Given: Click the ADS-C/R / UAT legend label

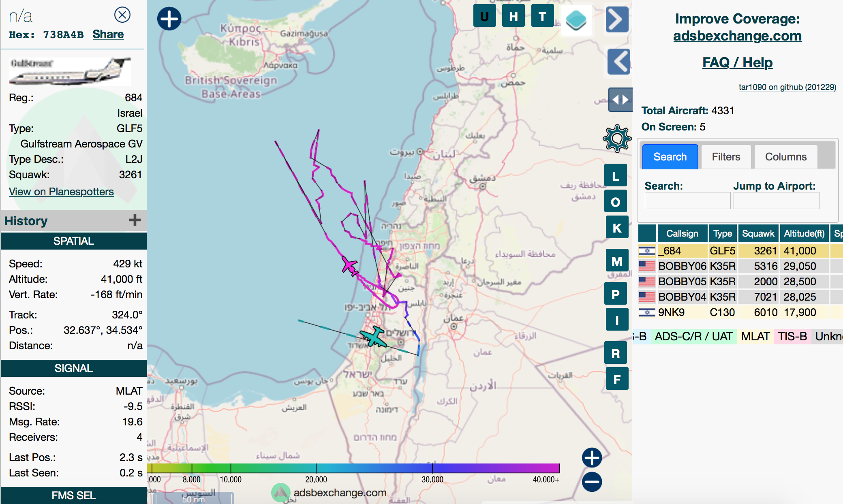Looking at the screenshot, I should (693, 336).
